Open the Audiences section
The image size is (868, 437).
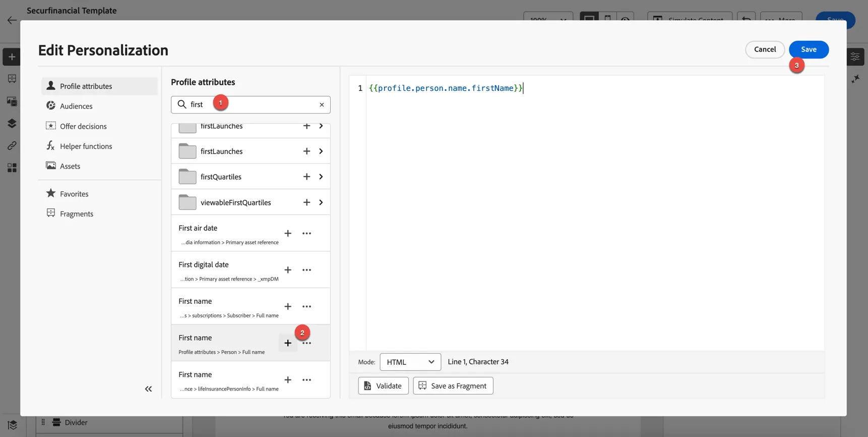tap(99, 106)
